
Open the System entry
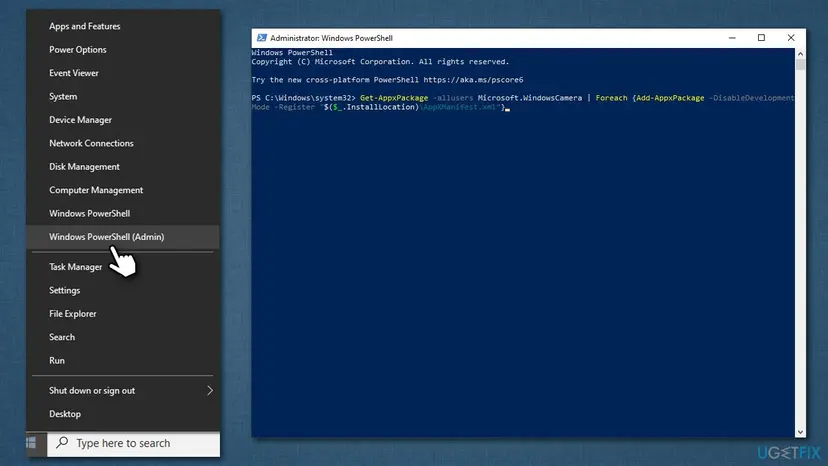click(x=63, y=96)
